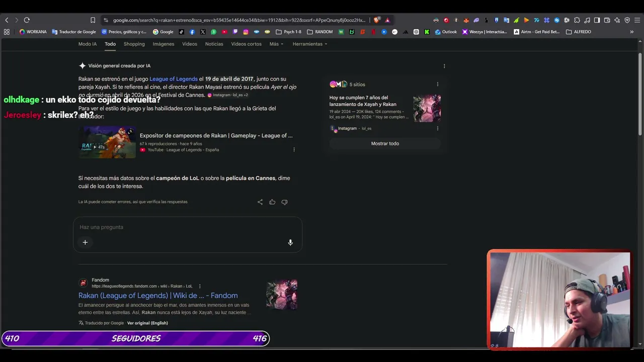Share the AI overview answer
Viewport: 644px width, 362px height.
click(x=260, y=202)
